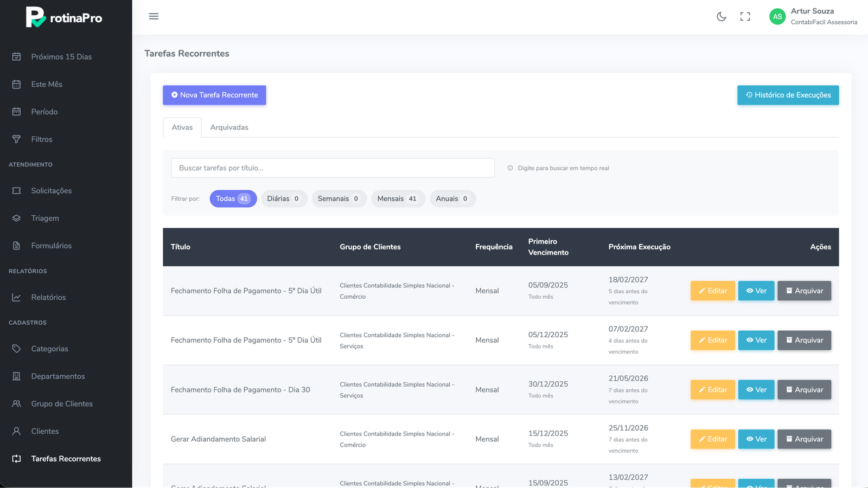868x488 pixels.
Task: Click the Título column header
Action: [181, 247]
